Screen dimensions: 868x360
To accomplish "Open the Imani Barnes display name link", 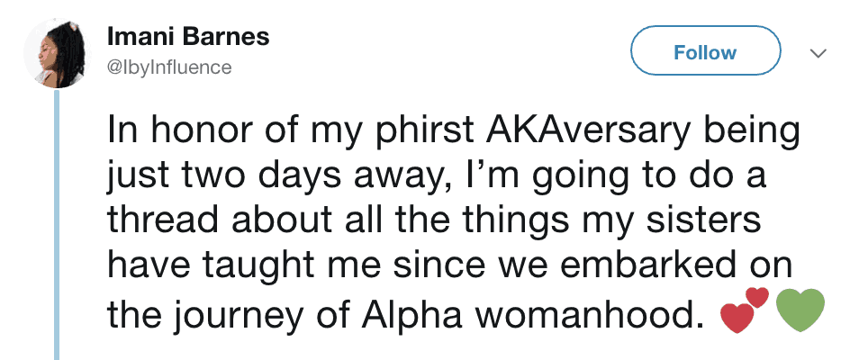I will tap(188, 39).
